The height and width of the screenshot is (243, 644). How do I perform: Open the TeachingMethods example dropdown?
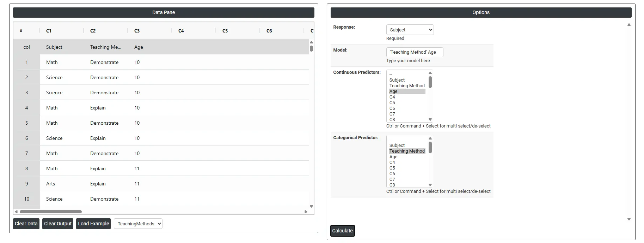coord(138,224)
